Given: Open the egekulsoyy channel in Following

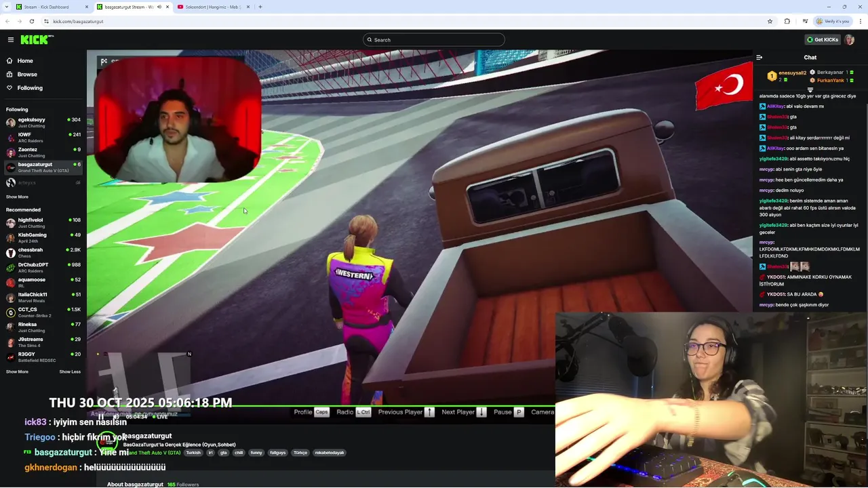Looking at the screenshot, I should coord(43,123).
